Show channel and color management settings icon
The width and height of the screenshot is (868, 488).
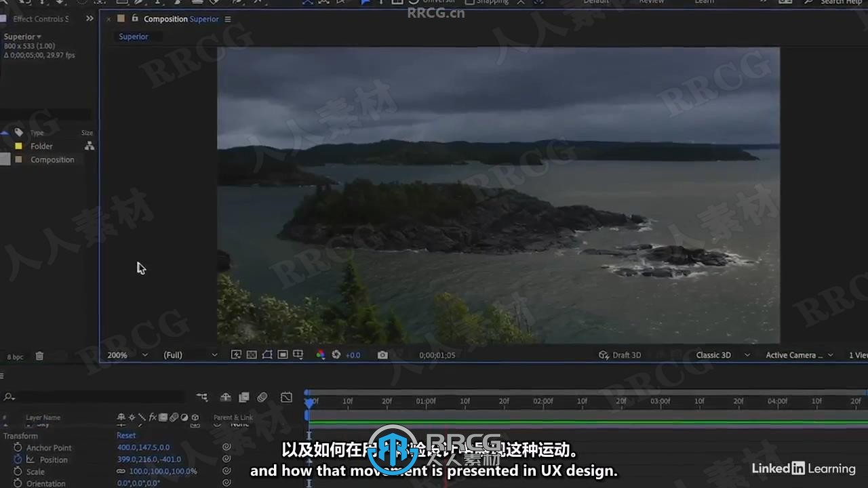[x=321, y=354]
